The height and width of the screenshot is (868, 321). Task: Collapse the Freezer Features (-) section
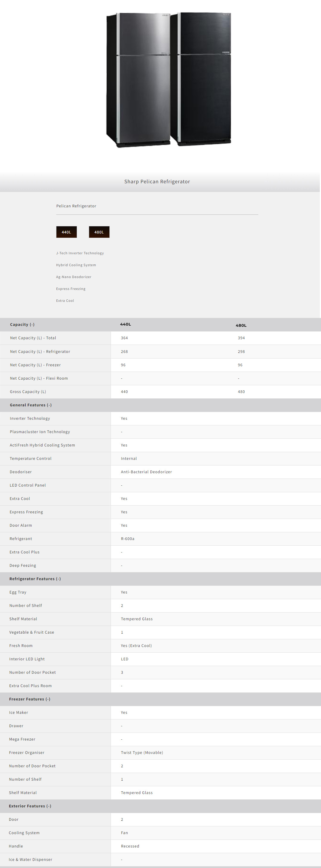[30, 699]
